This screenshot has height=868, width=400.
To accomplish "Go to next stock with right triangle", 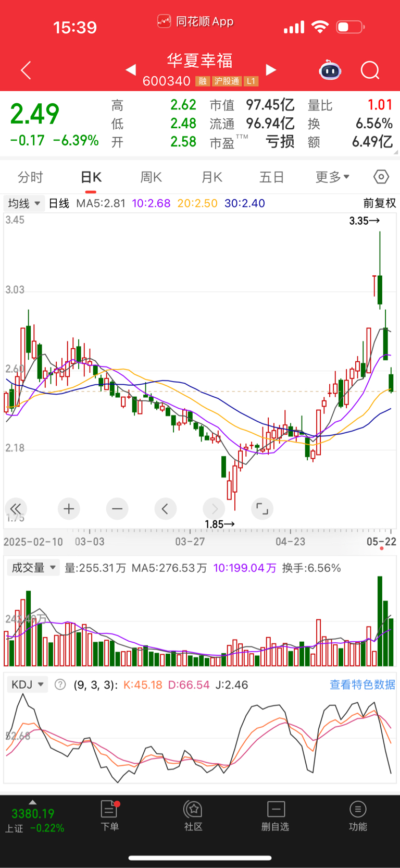I will click(x=271, y=69).
